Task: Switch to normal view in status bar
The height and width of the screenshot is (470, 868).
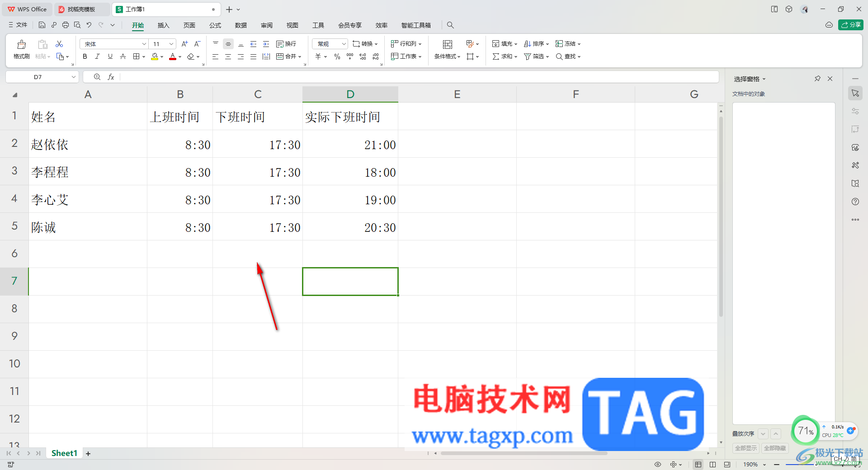Action: [x=698, y=465]
